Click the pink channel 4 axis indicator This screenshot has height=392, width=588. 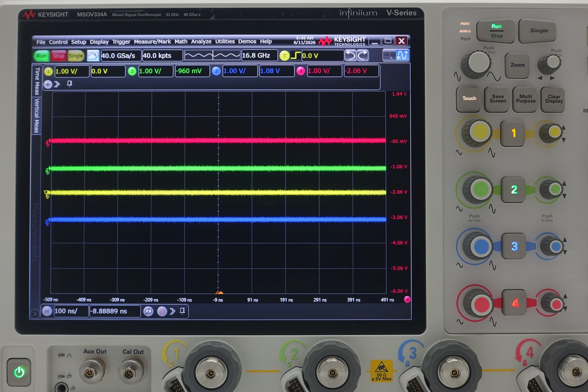tap(407, 300)
